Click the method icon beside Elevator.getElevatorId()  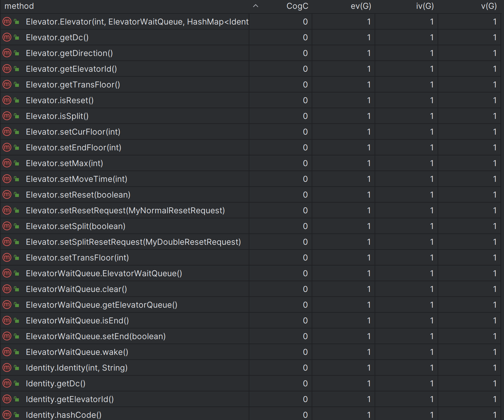coord(7,69)
